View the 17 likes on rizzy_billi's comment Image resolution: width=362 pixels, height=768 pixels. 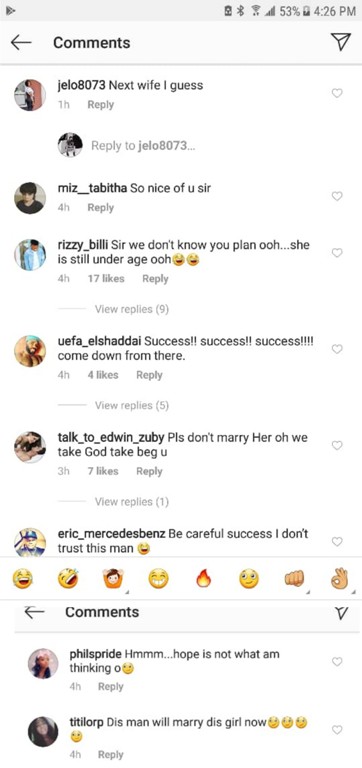(106, 279)
